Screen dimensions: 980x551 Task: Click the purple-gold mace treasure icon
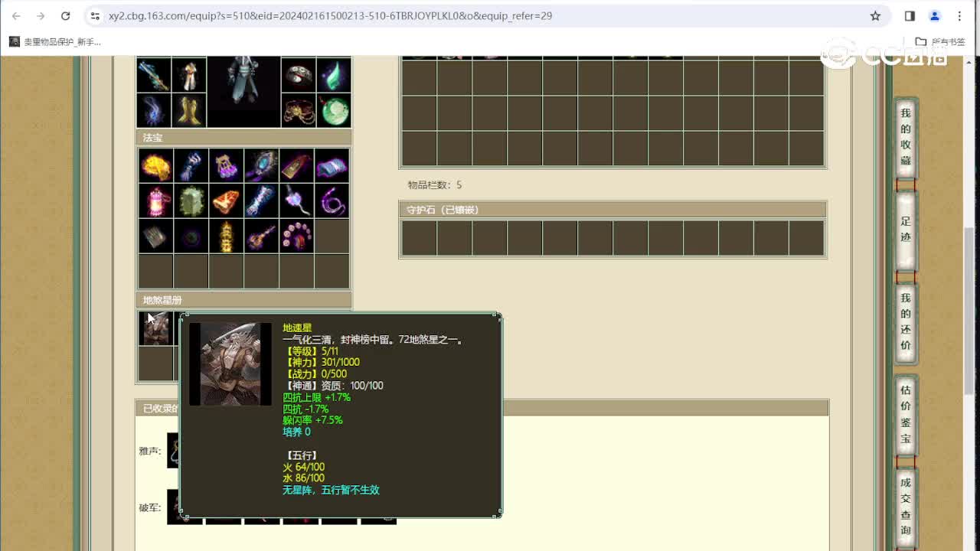coord(261,236)
